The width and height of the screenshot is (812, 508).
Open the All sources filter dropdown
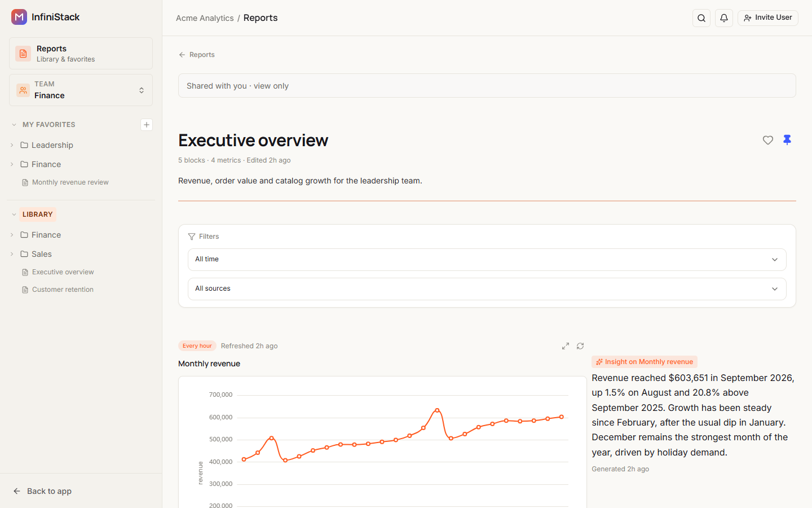[x=487, y=289]
